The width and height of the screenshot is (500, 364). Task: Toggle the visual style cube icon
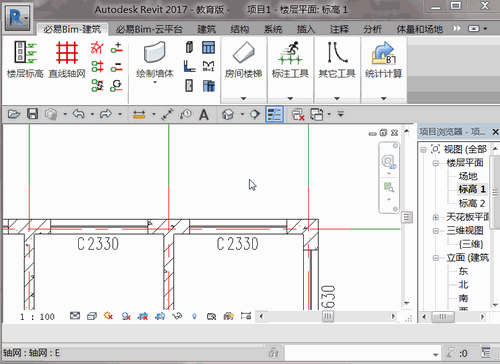pos(92,316)
